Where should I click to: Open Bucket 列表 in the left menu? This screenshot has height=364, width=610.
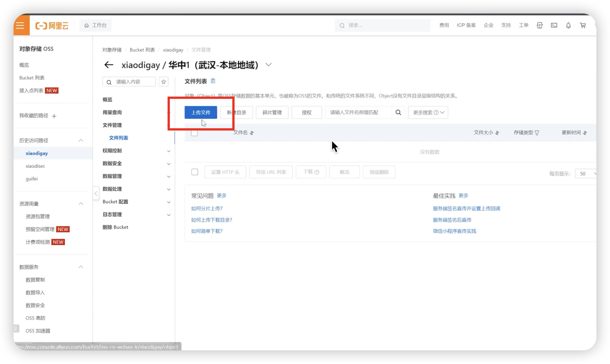[32, 78]
